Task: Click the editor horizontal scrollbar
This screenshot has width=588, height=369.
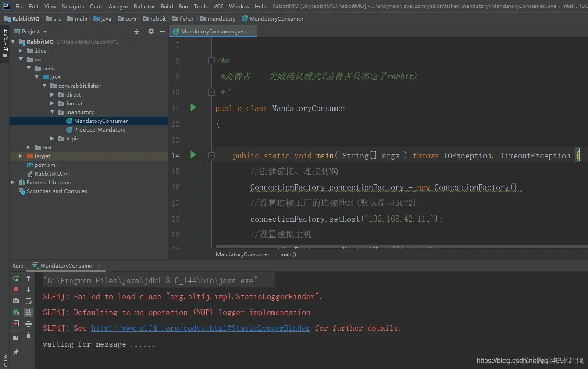Action: pyautogui.click(x=402, y=246)
